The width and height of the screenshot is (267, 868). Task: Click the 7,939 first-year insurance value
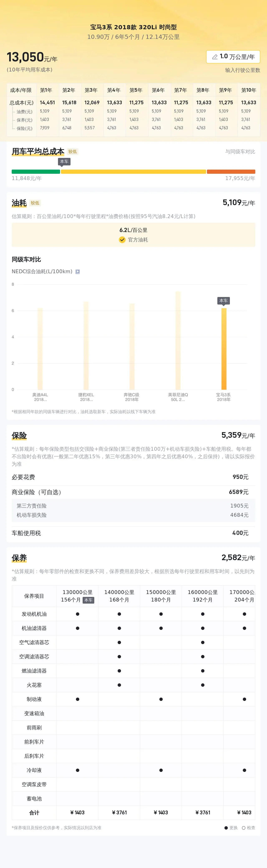click(x=44, y=128)
